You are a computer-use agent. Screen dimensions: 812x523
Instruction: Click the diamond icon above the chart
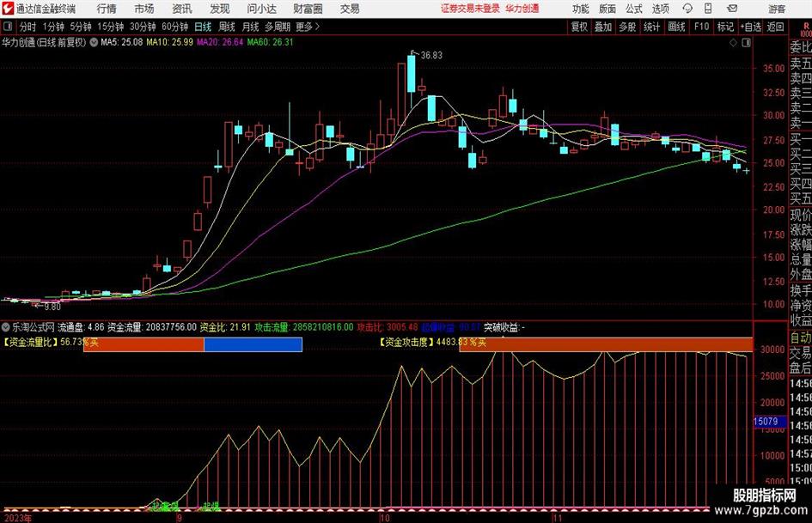[733, 42]
